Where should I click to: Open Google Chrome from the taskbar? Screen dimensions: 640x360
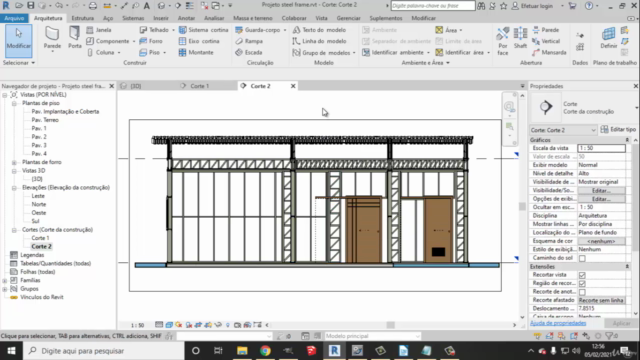tap(265, 351)
